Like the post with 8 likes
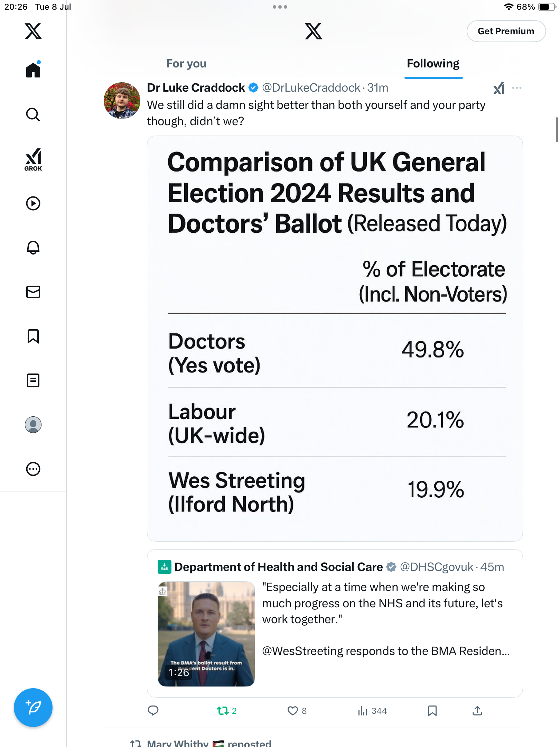The image size is (560, 747). [x=297, y=711]
